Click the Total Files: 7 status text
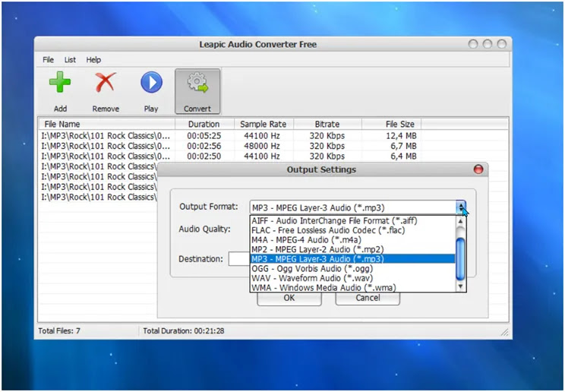The image size is (565, 392). coord(59,330)
